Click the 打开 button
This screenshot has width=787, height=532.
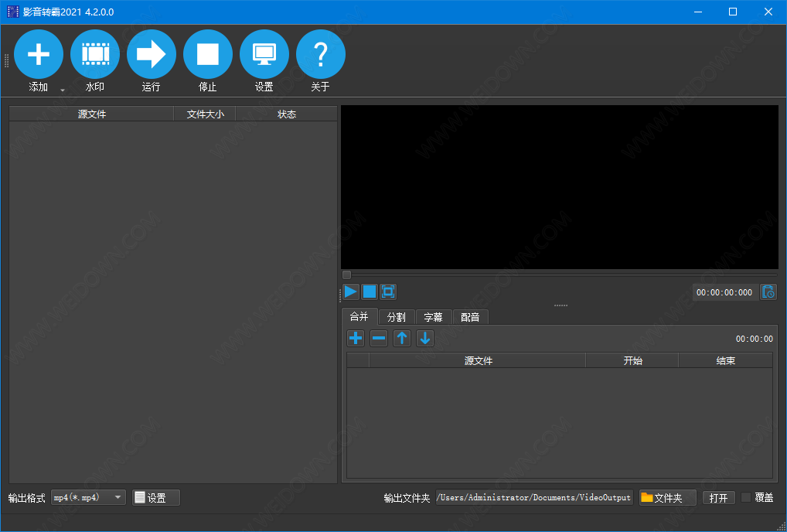tap(719, 497)
